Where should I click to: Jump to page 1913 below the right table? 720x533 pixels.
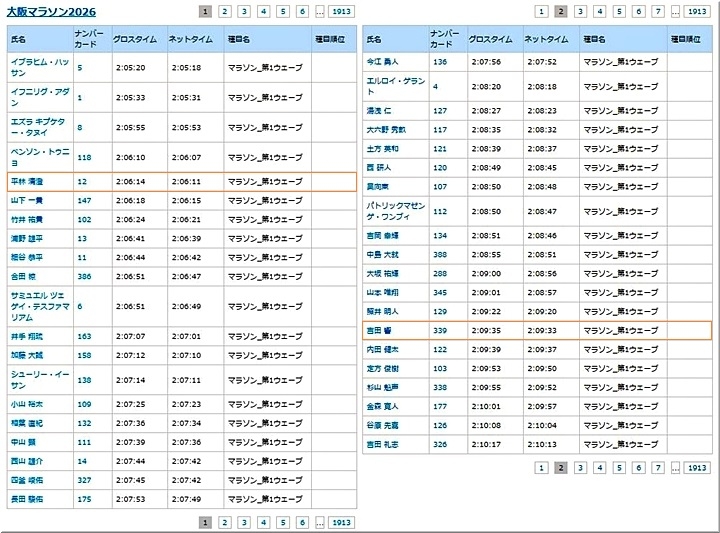tap(696, 468)
